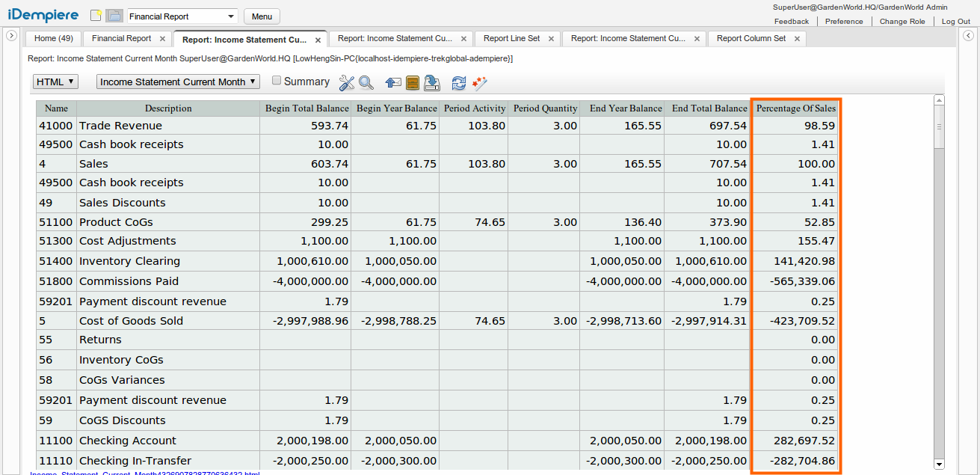Open the Income Statement Current Month report selector
This screenshot has height=475, width=980.
coord(177,82)
